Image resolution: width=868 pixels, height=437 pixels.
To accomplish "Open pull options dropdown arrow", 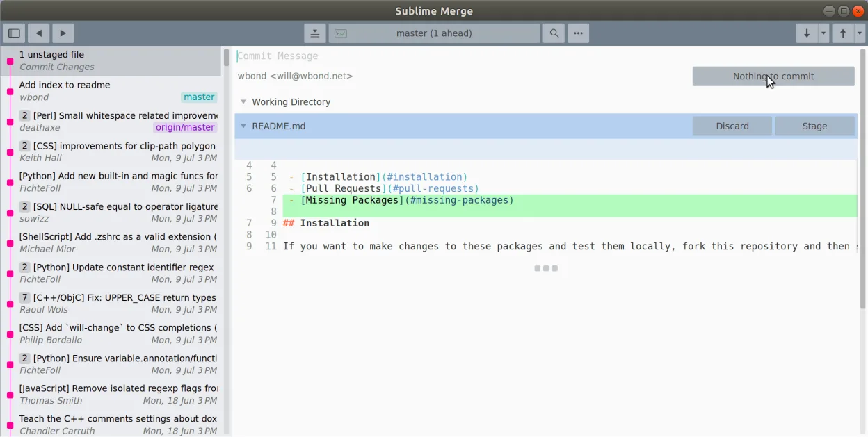I will click(x=823, y=33).
